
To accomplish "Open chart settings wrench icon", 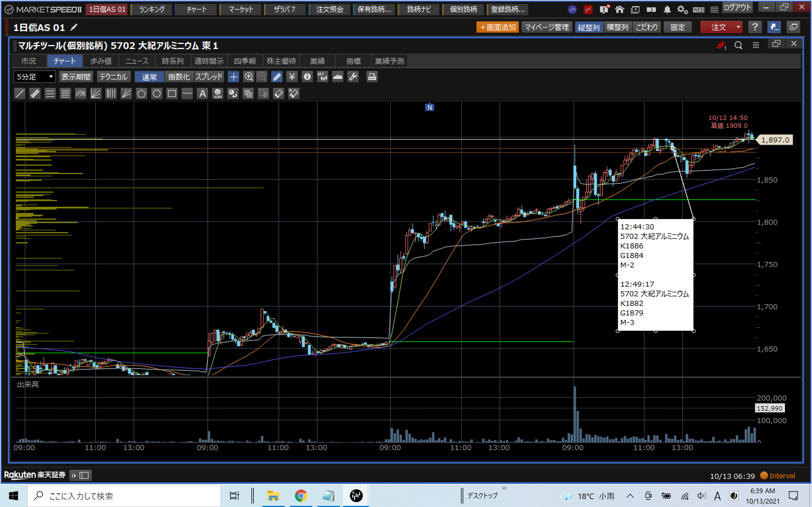I will tap(353, 77).
